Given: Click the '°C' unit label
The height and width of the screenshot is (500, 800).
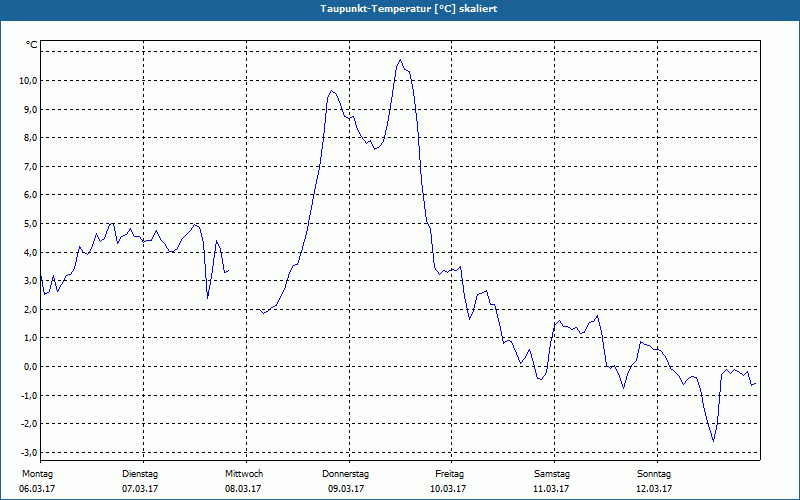Looking at the screenshot, I should (32, 45).
